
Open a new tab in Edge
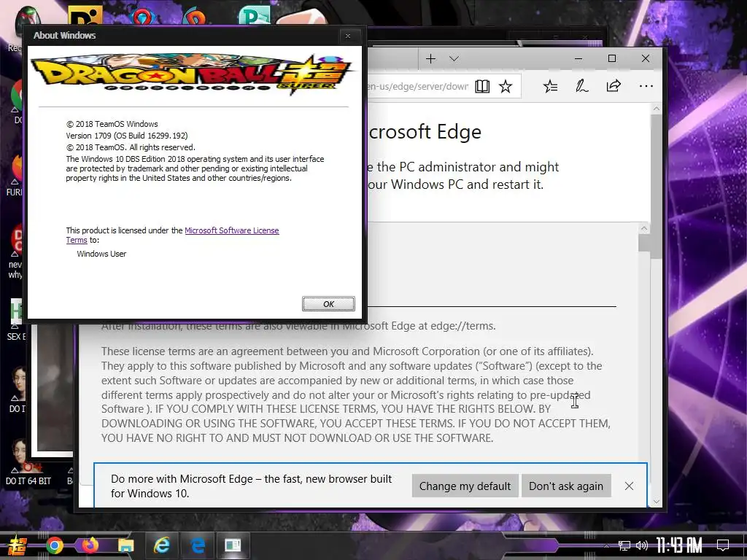point(430,58)
